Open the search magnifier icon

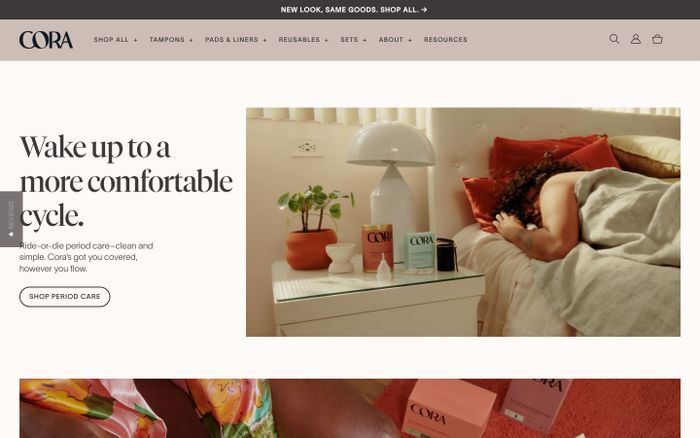tap(614, 39)
